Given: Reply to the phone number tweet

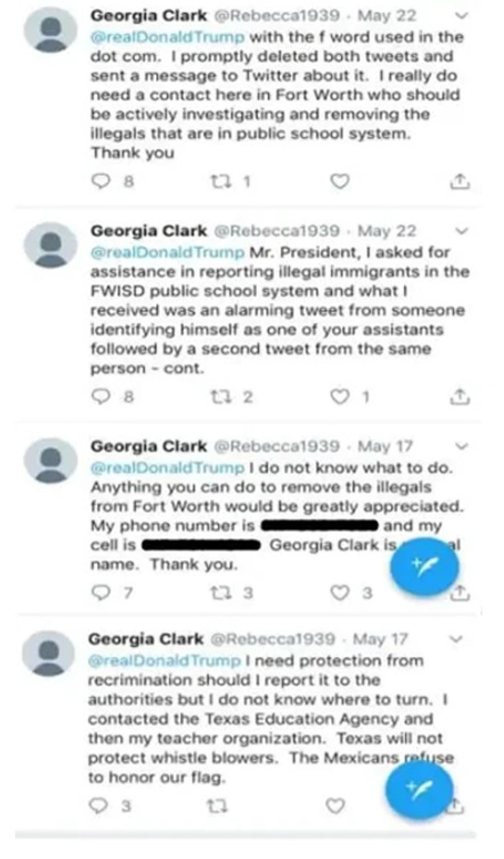Looking at the screenshot, I should [101, 593].
